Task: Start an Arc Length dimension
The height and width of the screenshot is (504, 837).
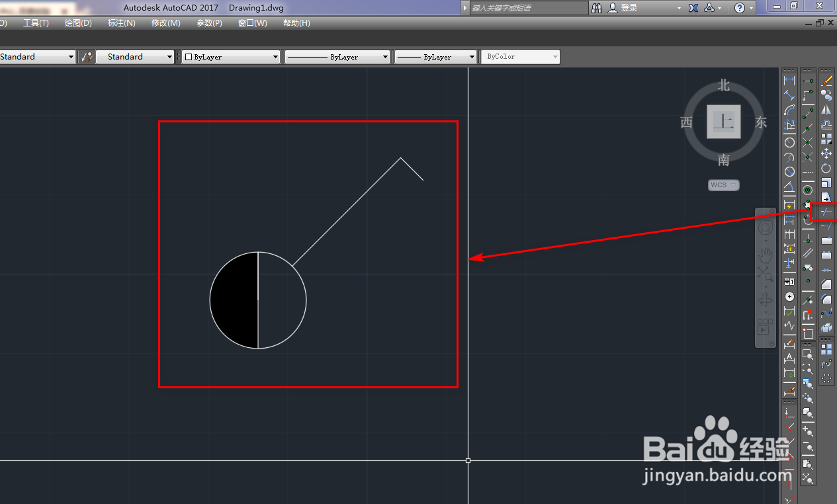Action: tap(789, 110)
